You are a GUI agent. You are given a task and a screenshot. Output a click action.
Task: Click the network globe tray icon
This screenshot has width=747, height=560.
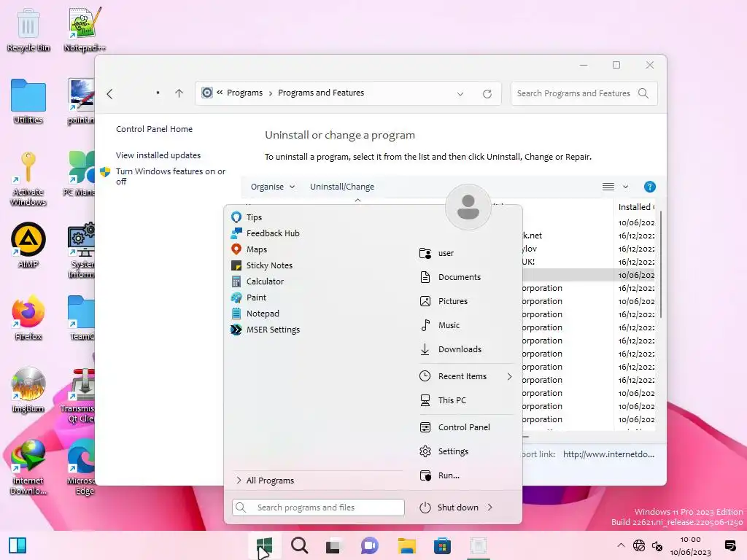[x=639, y=545]
